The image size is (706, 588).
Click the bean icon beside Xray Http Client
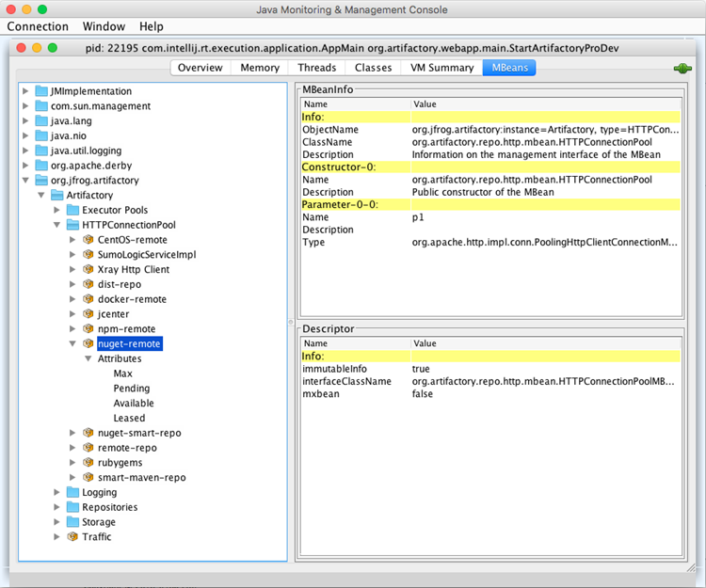click(88, 270)
